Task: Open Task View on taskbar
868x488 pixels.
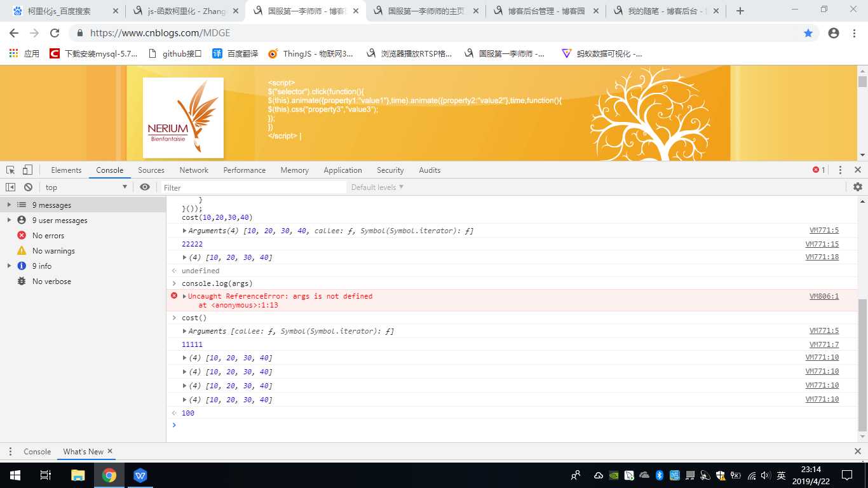Action: pyautogui.click(x=46, y=475)
